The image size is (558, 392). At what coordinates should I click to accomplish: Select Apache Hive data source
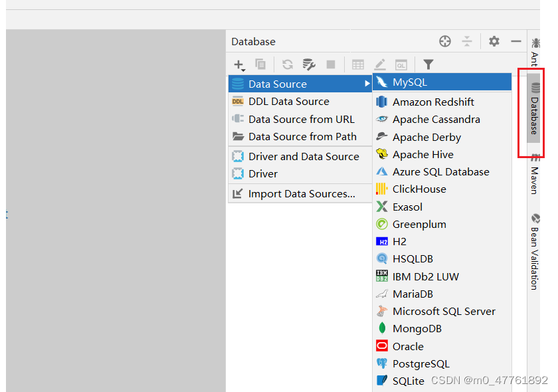tap(442, 155)
